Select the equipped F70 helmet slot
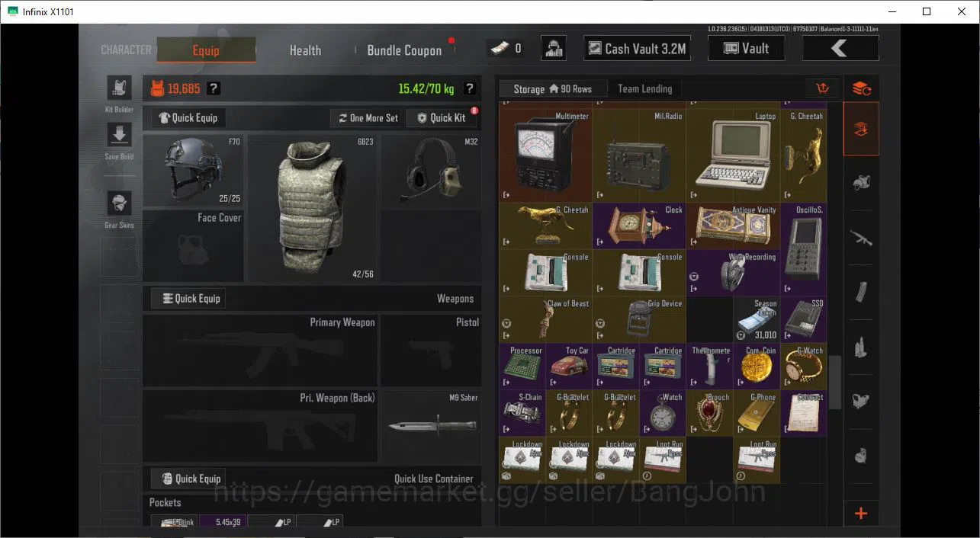This screenshot has height=538, width=980. tap(193, 171)
